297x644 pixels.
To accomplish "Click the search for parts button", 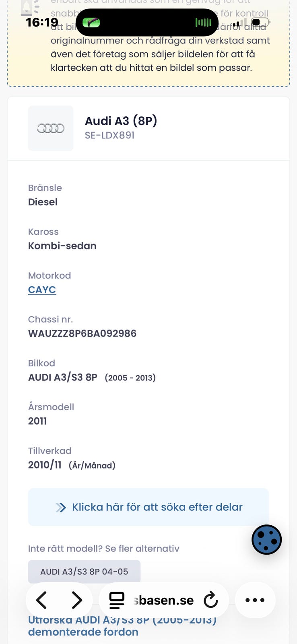I will pos(148,507).
